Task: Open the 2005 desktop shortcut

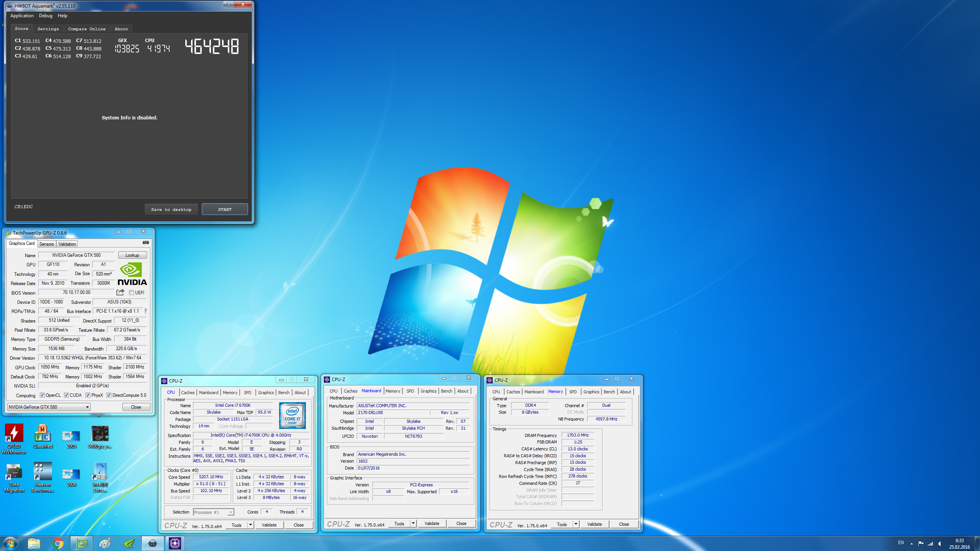Action: (71, 439)
